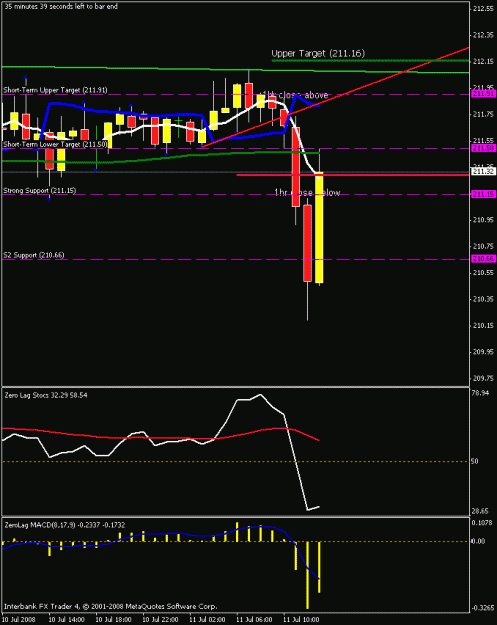Click the 'Zero Lag Stocs 32.29 58.54' indicator label

coord(46,395)
